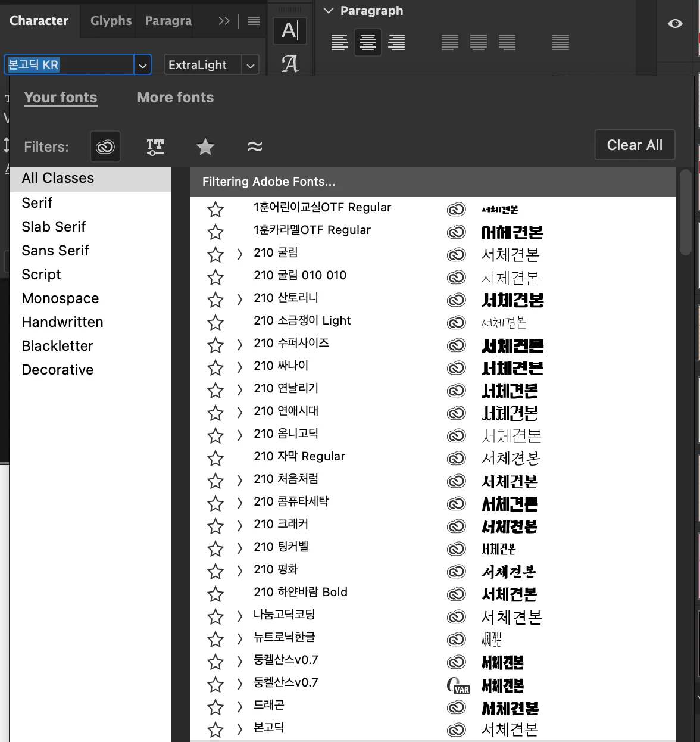Open the font family dropdown arrow

pos(142,65)
